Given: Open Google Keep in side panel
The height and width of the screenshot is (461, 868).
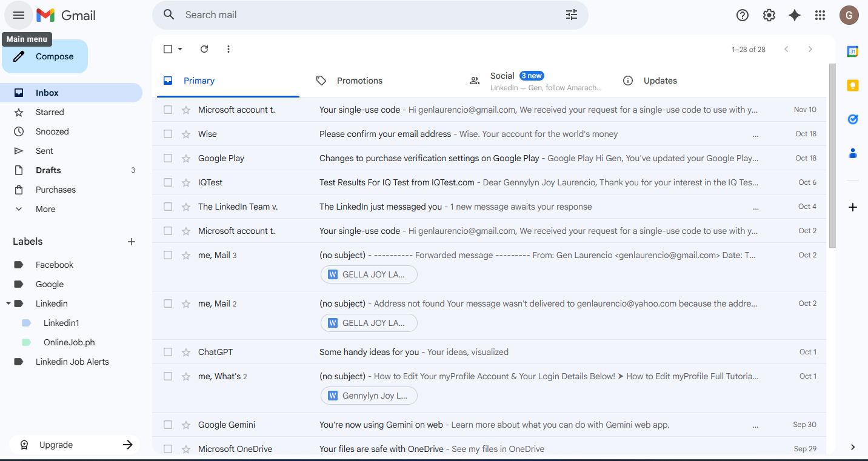Looking at the screenshot, I should [x=852, y=85].
